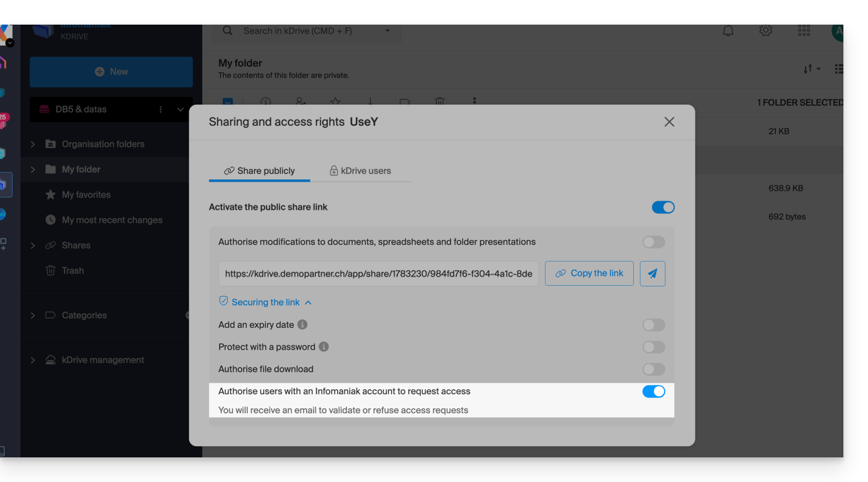Viewport: 868px width, 482px height.
Task: Click the info icon next to expiry date
Action: [302, 324]
